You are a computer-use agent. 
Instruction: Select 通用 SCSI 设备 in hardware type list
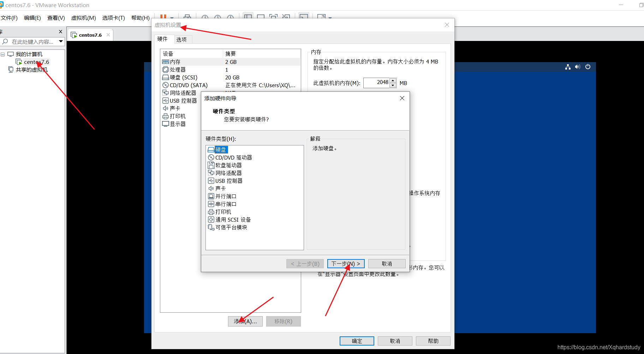(x=233, y=219)
